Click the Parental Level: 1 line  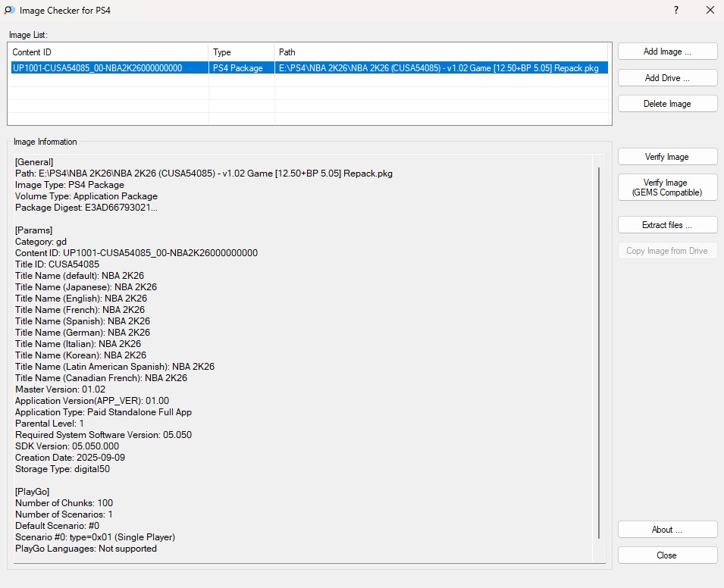point(49,424)
